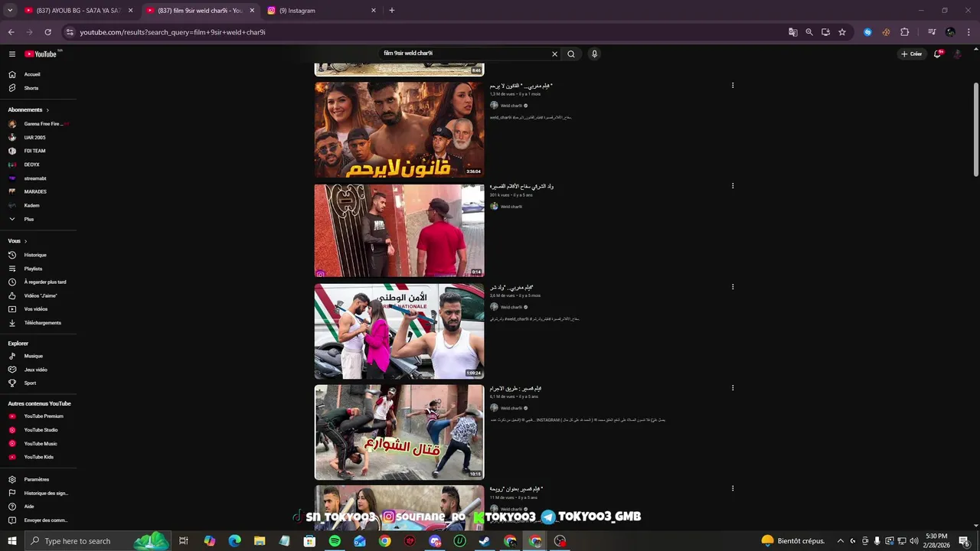
Task: Open the 0:14 red shirt video thumbnail
Action: point(399,230)
